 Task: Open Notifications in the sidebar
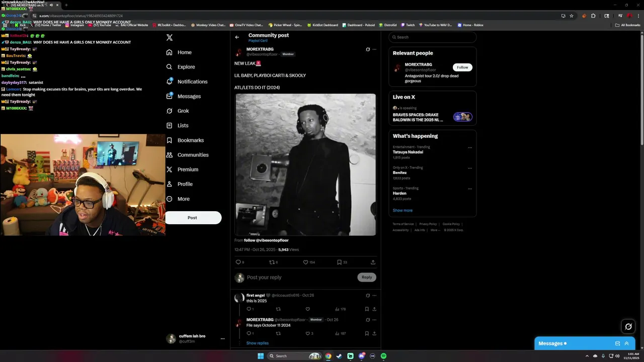pos(187,81)
